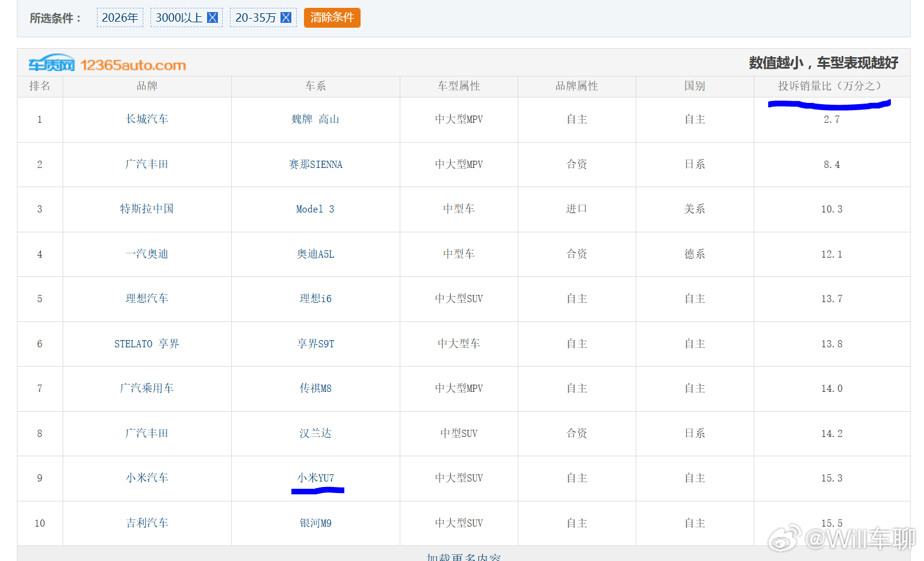Click the 国别 column header

(695, 86)
